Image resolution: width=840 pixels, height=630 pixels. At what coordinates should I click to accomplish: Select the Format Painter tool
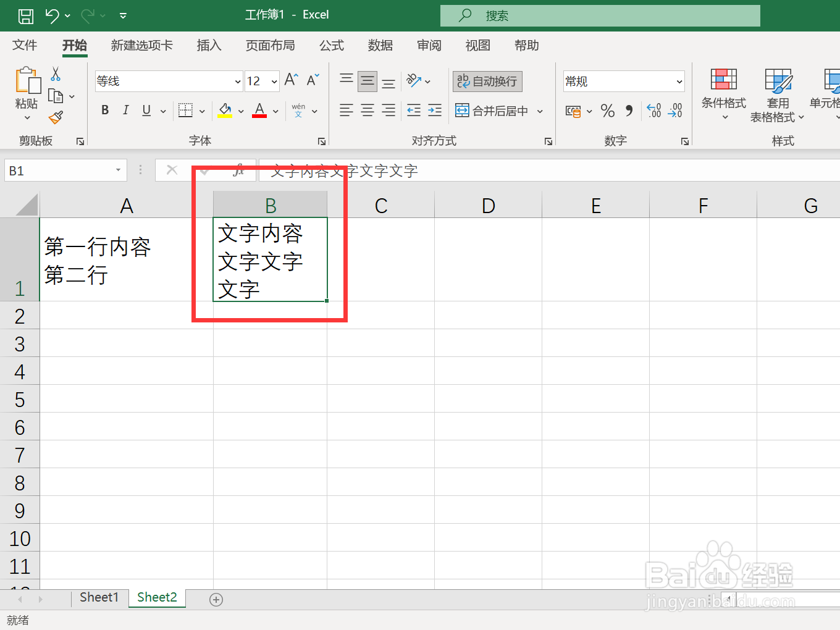(x=55, y=117)
